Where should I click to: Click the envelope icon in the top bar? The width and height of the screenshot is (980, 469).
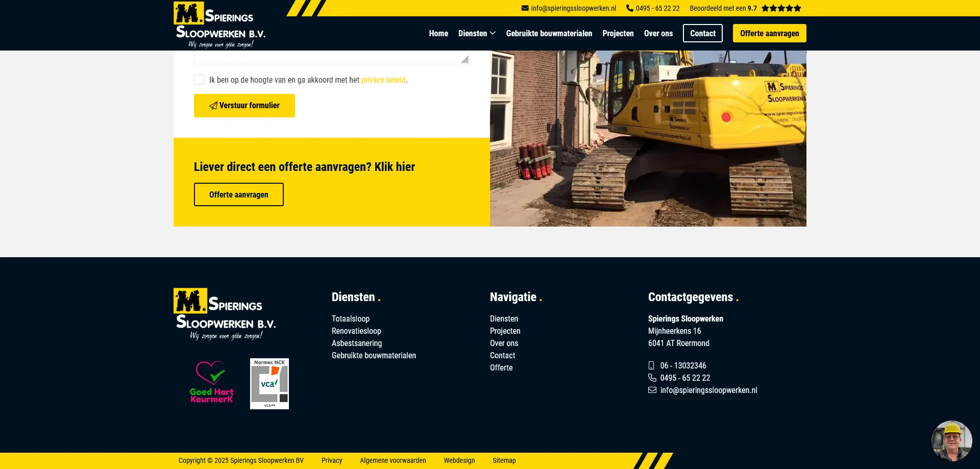click(x=525, y=8)
